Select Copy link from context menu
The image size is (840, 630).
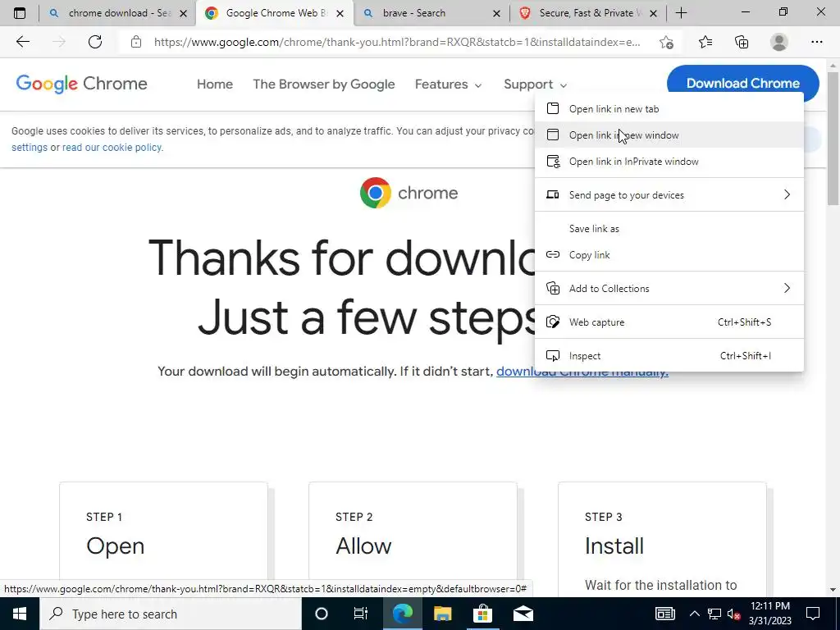click(669, 255)
